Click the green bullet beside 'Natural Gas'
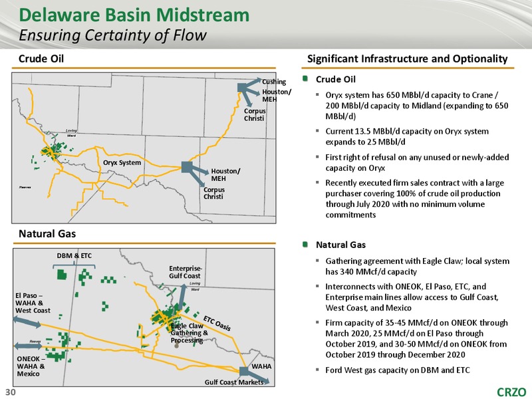532x399 pixels. pyautogui.click(x=305, y=244)
